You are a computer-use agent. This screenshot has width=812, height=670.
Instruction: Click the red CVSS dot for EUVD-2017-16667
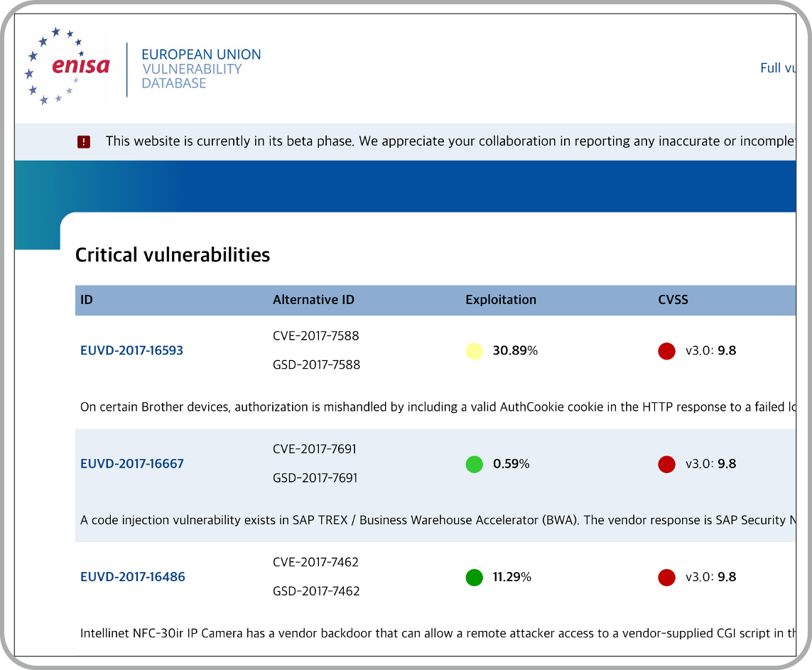tap(666, 465)
